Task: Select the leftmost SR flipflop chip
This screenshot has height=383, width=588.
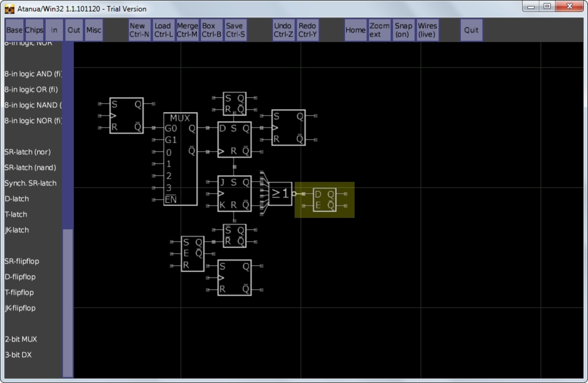Action: [x=126, y=115]
